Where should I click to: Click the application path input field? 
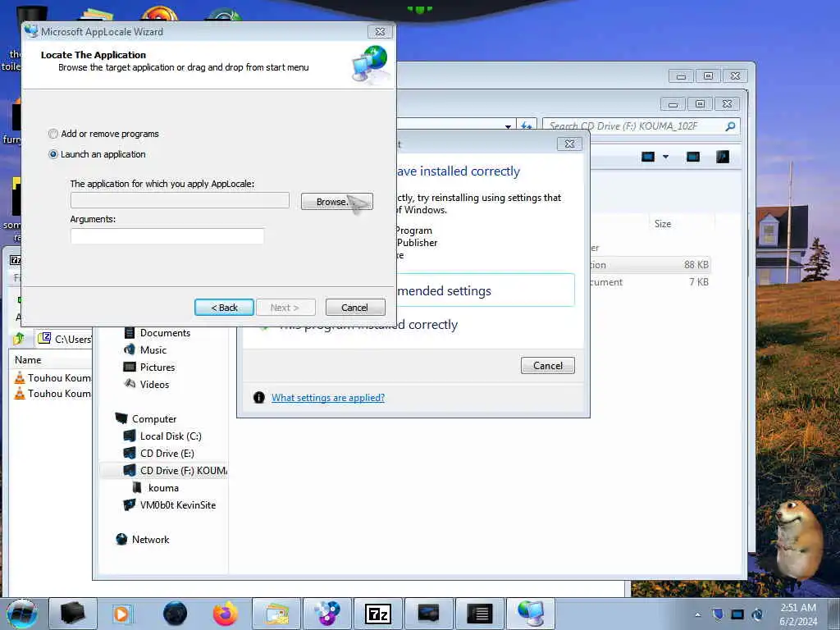tap(180, 200)
